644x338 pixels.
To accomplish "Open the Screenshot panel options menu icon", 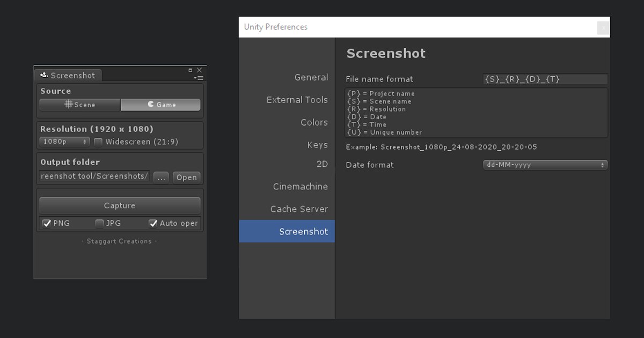I will click(x=199, y=78).
